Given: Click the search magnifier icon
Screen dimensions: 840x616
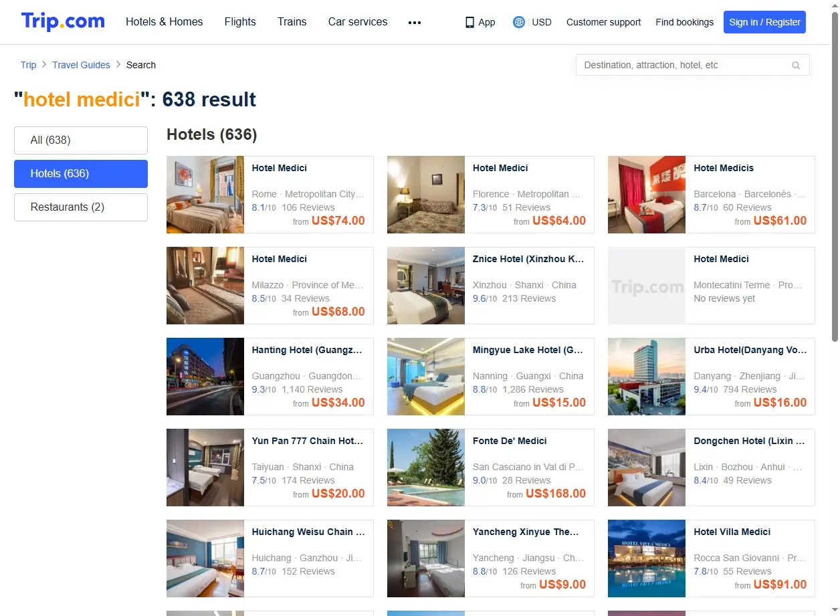Looking at the screenshot, I should [796, 65].
